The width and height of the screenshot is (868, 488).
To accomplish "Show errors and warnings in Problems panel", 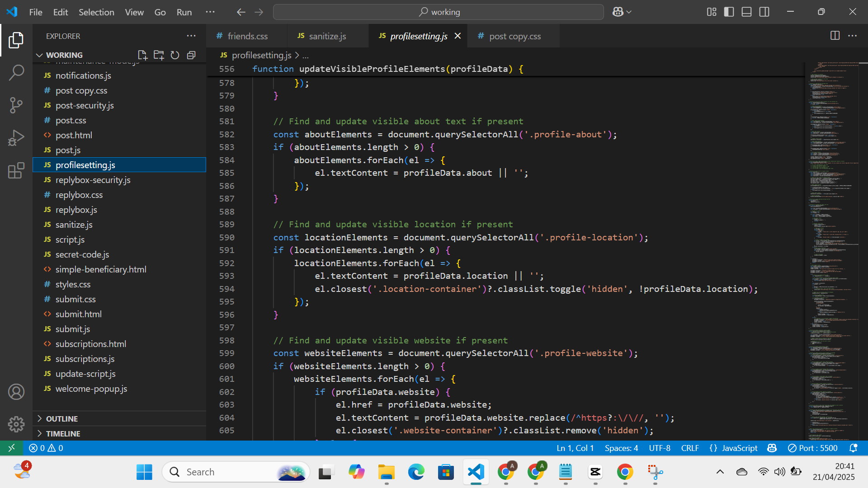I will tap(46, 448).
